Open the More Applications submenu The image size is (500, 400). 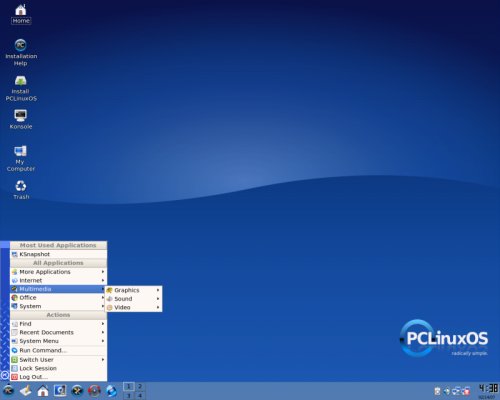coord(58,272)
